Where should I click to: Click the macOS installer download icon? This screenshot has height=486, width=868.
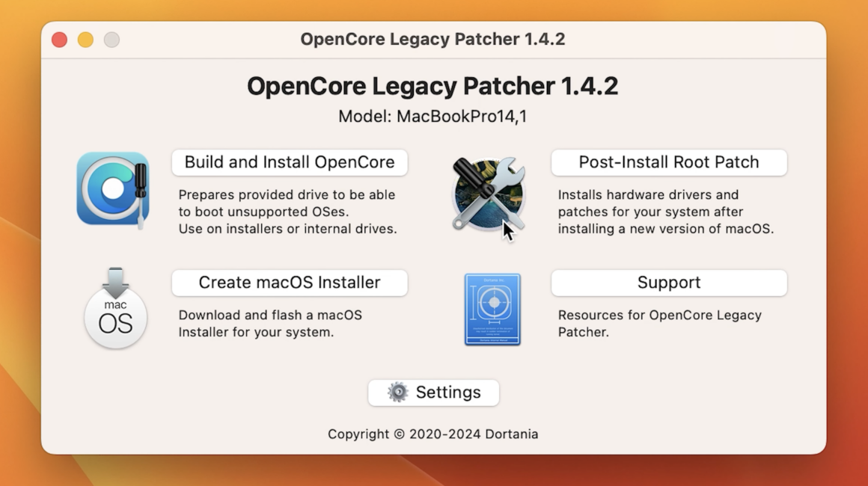point(115,308)
